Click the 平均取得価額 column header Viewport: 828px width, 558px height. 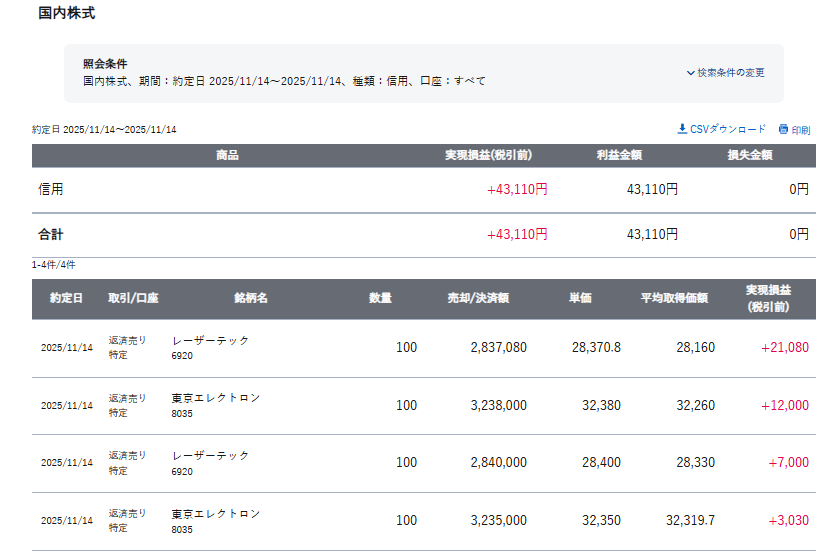click(674, 298)
